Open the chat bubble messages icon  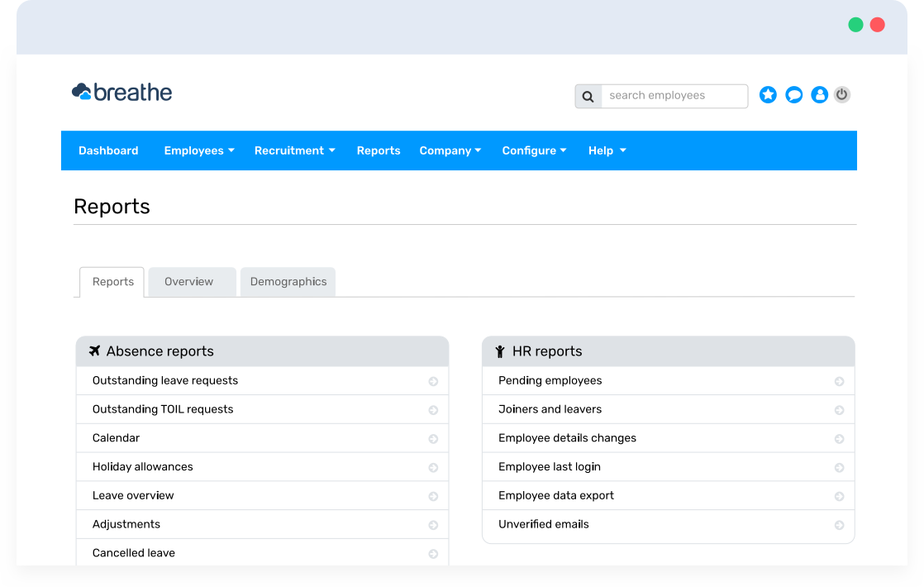pos(793,94)
